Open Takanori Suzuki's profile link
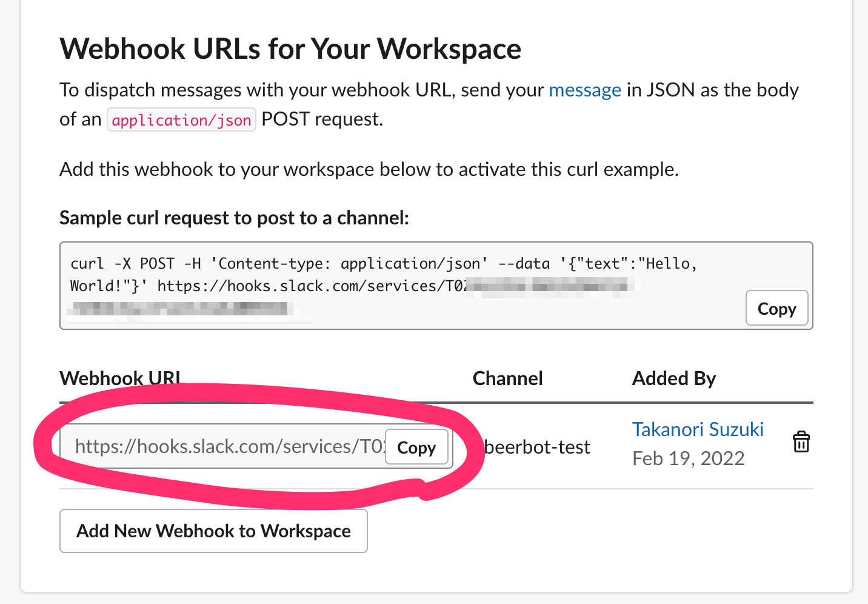This screenshot has width=868, height=604. 697,429
